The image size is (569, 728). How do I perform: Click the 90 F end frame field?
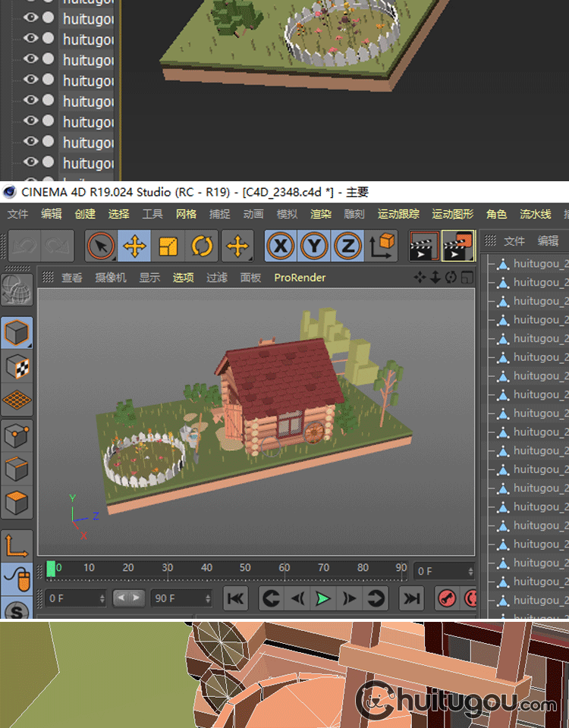(174, 598)
